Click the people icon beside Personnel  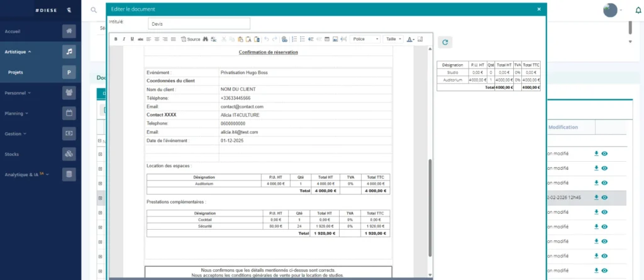tap(69, 93)
